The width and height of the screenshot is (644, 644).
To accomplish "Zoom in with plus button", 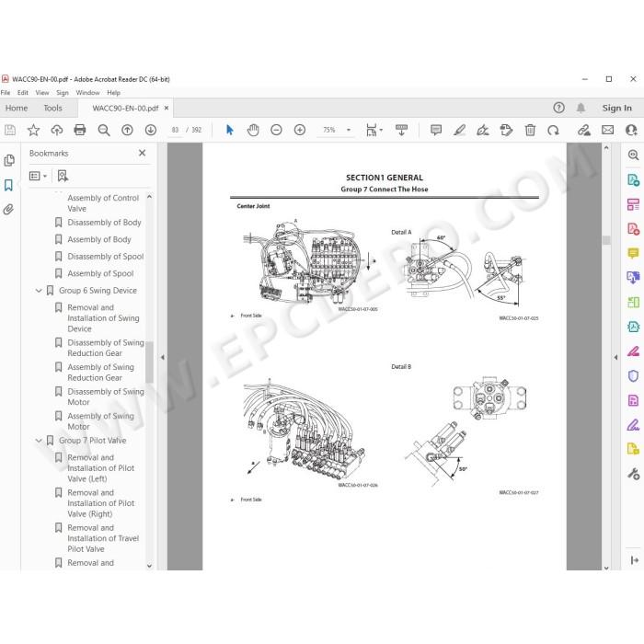I will tap(300, 131).
